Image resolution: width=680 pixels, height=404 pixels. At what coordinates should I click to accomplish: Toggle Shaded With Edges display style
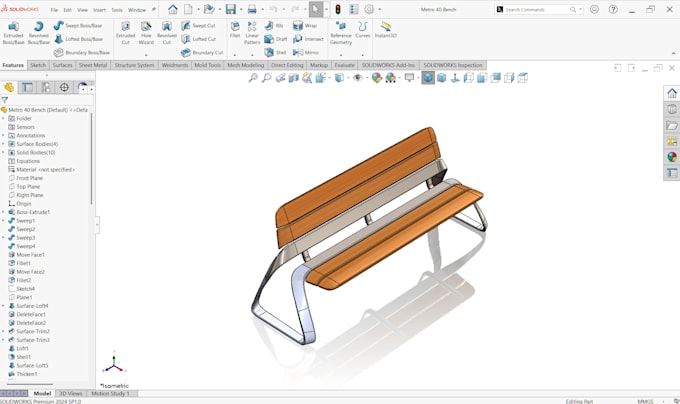click(x=428, y=78)
